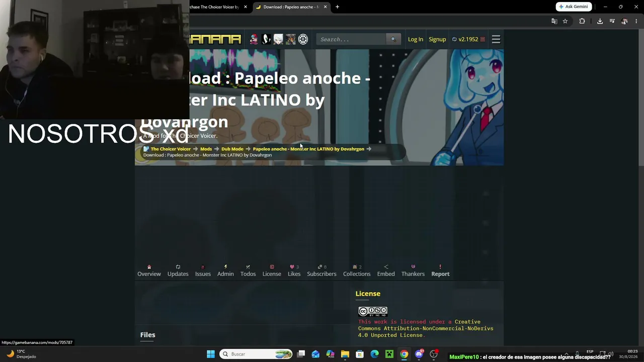Screen dimensions: 644x362
Task: Open the v2.1952 version link
Action: click(468, 39)
